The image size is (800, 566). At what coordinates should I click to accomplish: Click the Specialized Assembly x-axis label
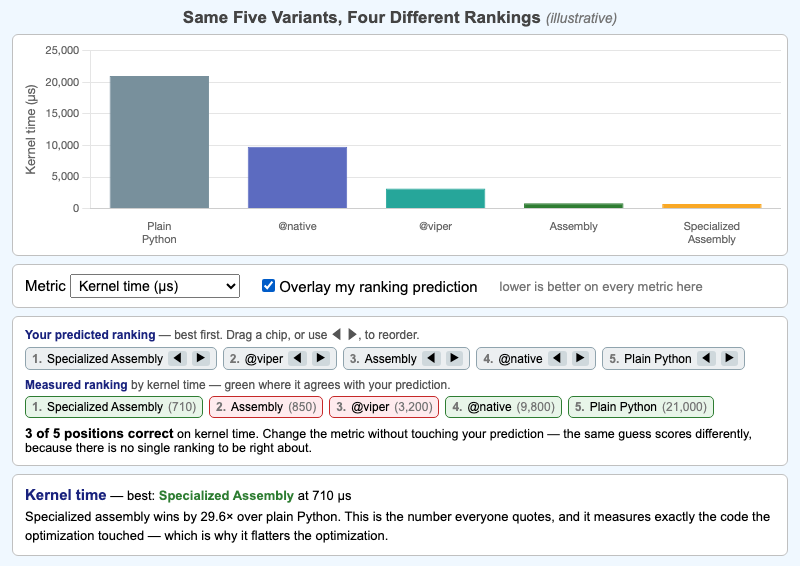[712, 233]
